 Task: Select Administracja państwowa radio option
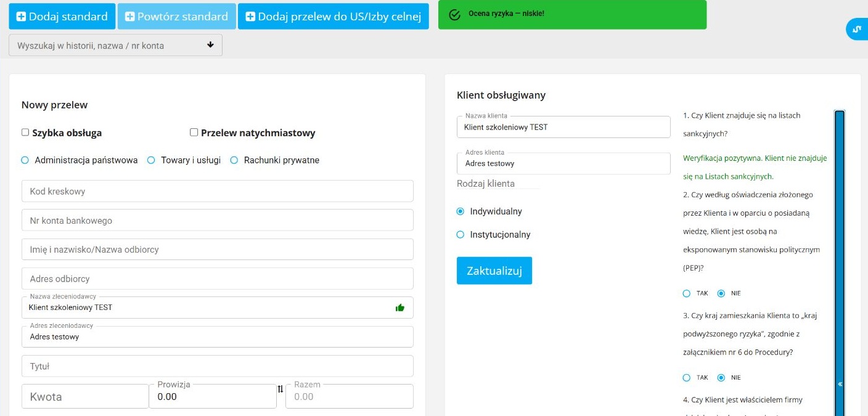pos(25,160)
